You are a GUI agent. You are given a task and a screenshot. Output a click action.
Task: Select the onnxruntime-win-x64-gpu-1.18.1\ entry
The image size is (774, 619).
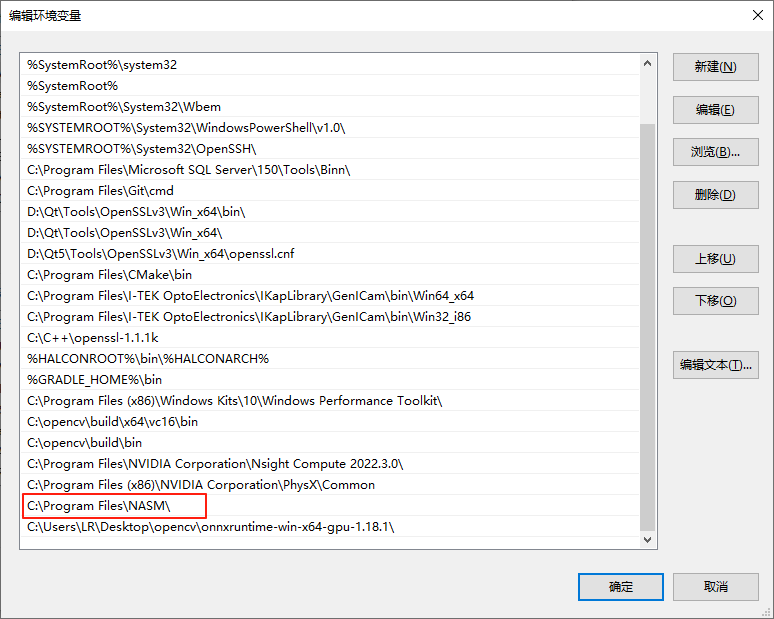click(330, 527)
